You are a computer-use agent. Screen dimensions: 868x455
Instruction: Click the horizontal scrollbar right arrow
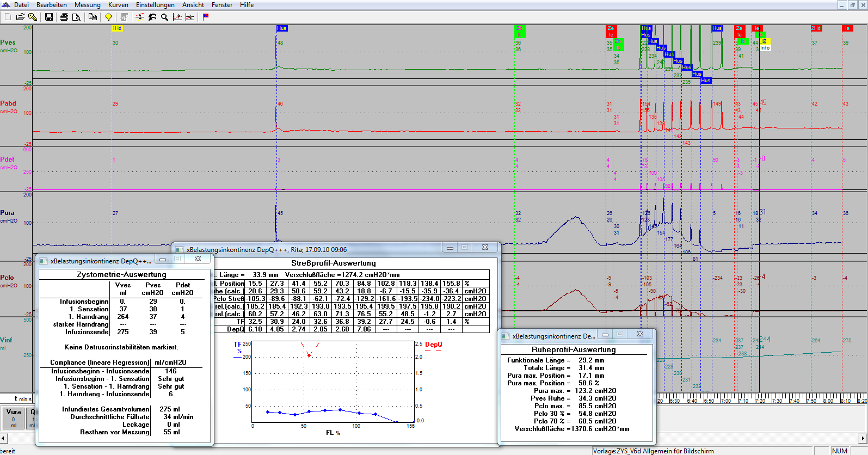pyautogui.click(x=863, y=438)
